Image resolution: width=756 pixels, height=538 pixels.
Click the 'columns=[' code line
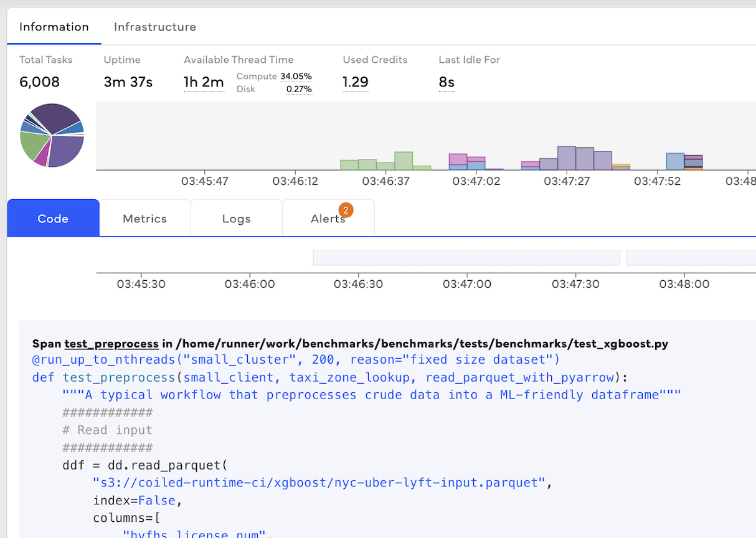pyautogui.click(x=126, y=518)
